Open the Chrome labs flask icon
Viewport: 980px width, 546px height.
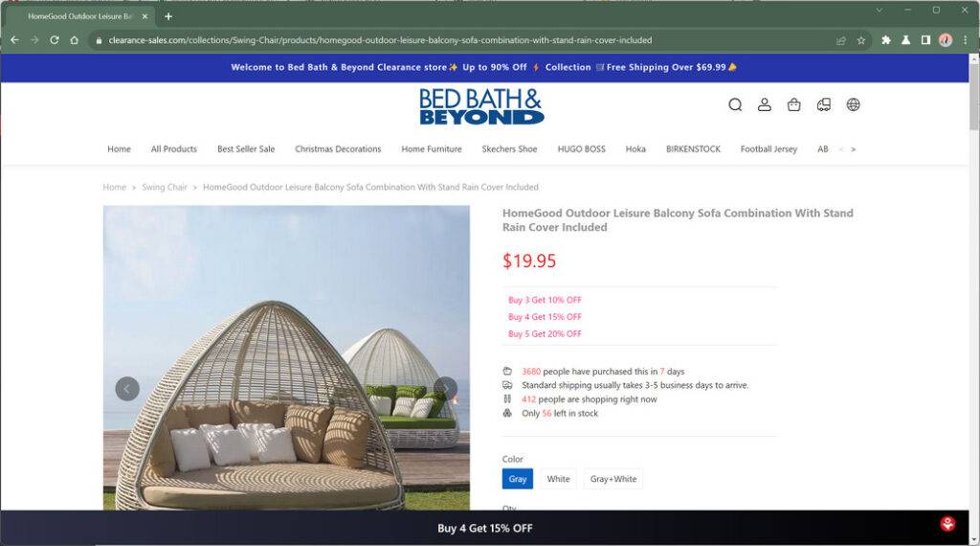(x=905, y=40)
